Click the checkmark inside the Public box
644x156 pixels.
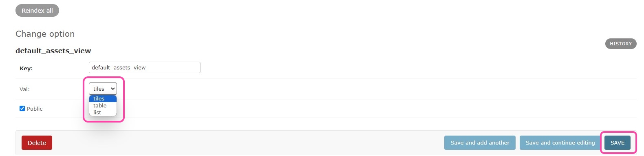pos(22,109)
